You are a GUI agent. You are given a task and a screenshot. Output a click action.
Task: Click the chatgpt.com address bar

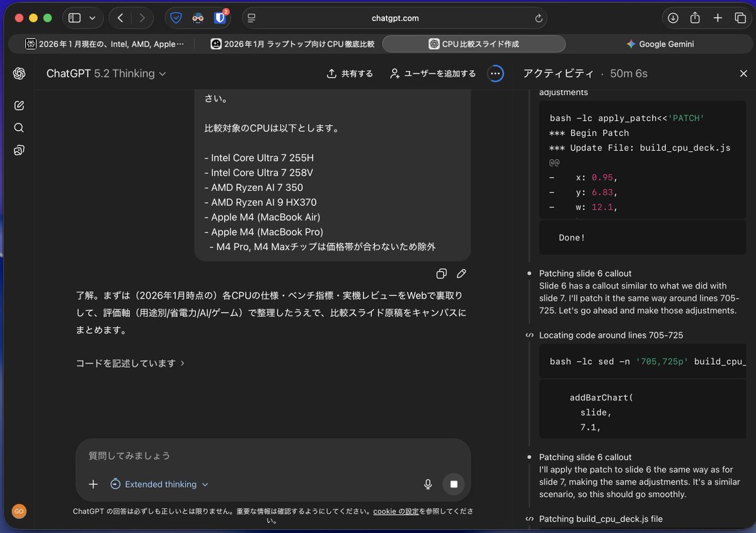pyautogui.click(x=394, y=18)
